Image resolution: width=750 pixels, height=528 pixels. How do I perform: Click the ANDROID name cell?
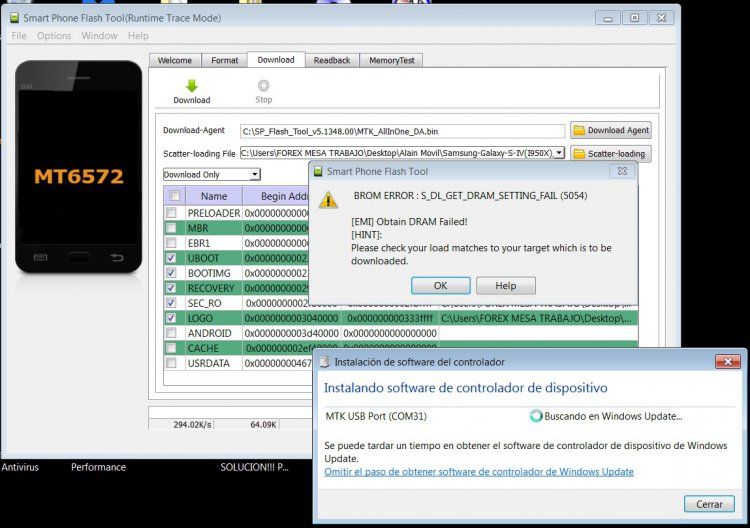pos(214,333)
